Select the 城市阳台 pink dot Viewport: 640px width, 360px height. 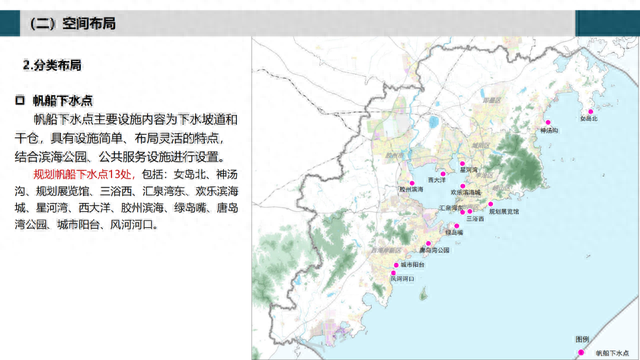[x=396, y=265]
